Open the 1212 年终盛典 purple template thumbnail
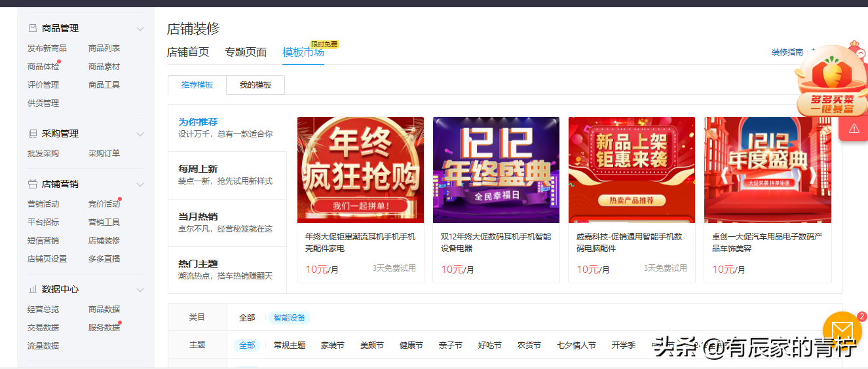This screenshot has height=369, width=868. tap(496, 170)
